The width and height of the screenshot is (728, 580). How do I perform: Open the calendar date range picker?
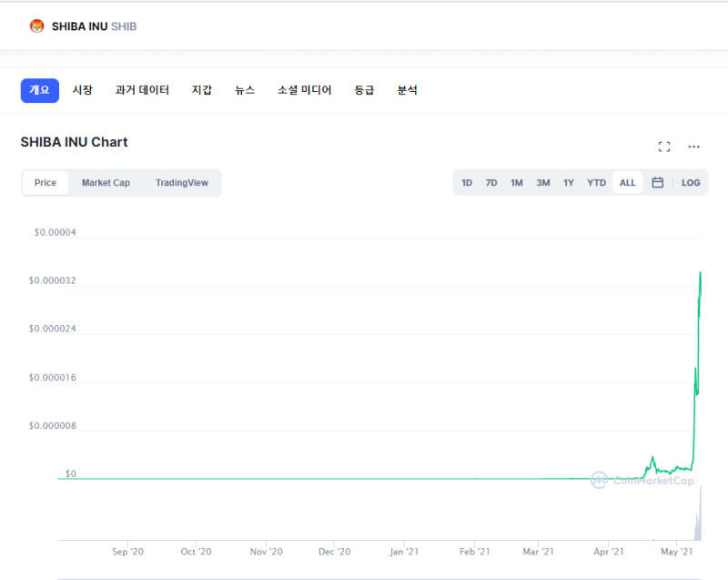pyautogui.click(x=657, y=182)
